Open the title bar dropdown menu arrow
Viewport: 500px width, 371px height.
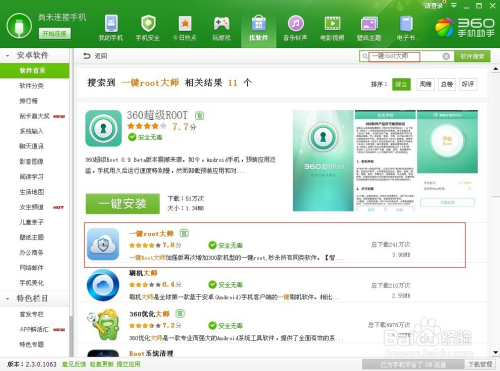454,5
